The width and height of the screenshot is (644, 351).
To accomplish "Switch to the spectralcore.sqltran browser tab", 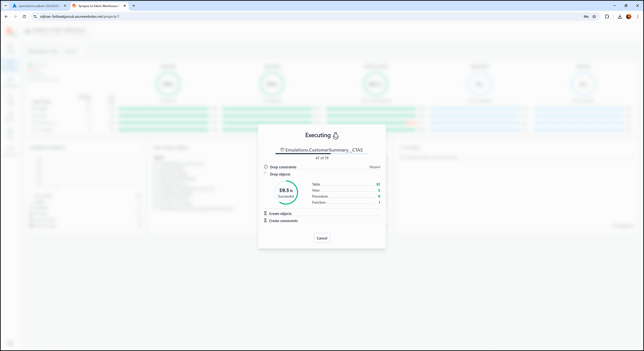I will click(38, 6).
